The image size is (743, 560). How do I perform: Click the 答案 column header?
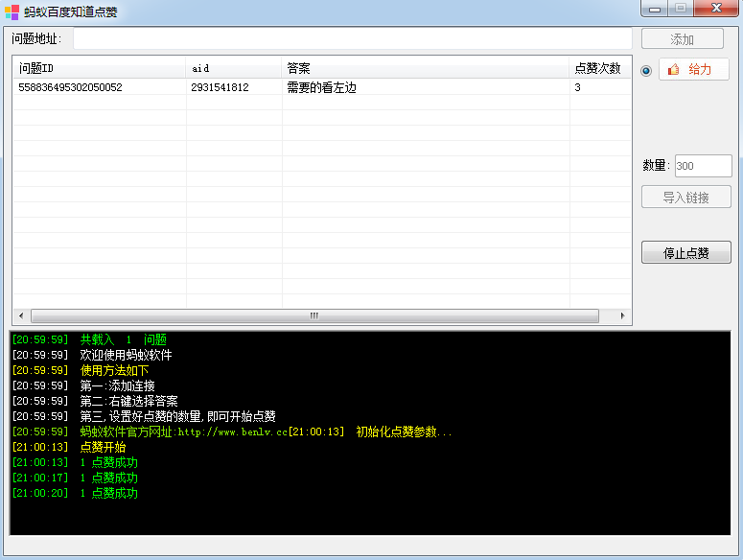[x=426, y=68]
